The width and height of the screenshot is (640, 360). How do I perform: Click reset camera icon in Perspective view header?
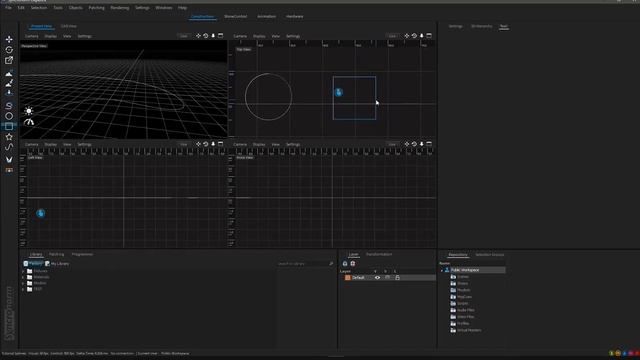click(x=206, y=36)
